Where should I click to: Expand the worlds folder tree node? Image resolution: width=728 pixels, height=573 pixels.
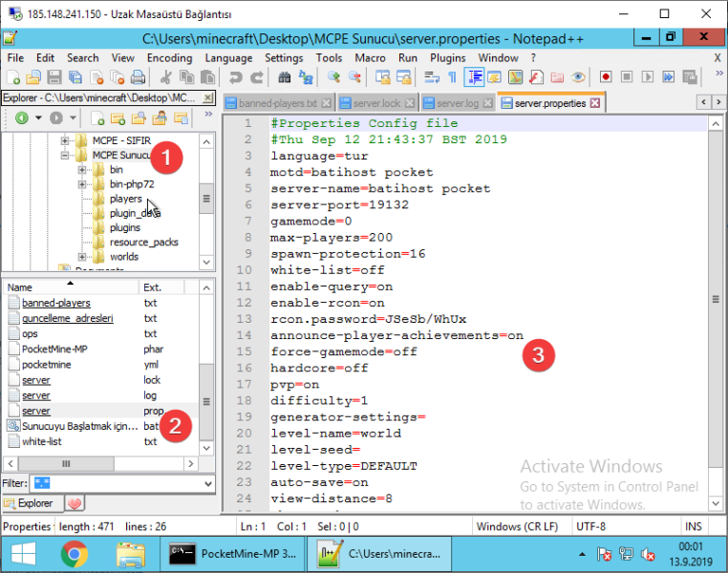(x=82, y=257)
